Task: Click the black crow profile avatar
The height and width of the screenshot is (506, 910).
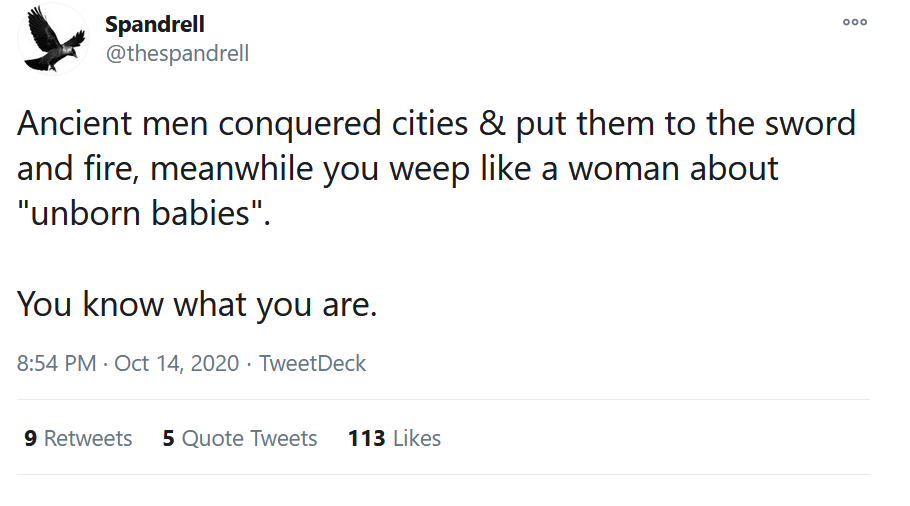Action: 53,39
